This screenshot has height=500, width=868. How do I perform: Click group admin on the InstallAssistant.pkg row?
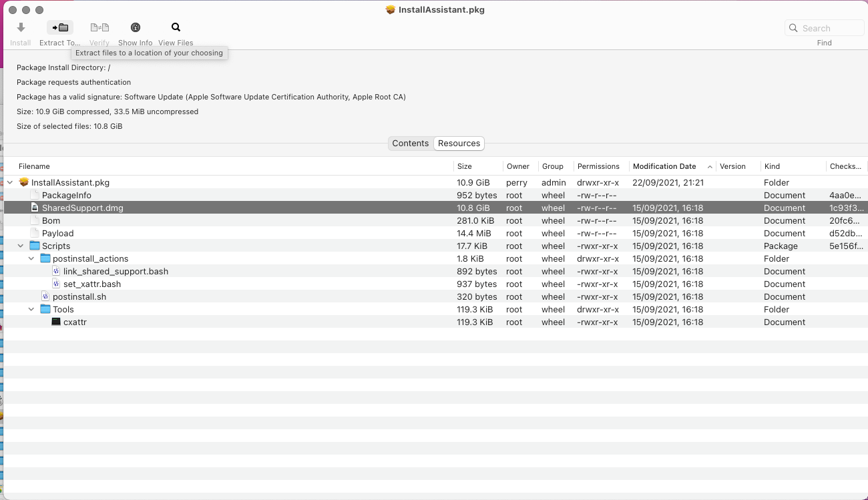click(x=554, y=182)
